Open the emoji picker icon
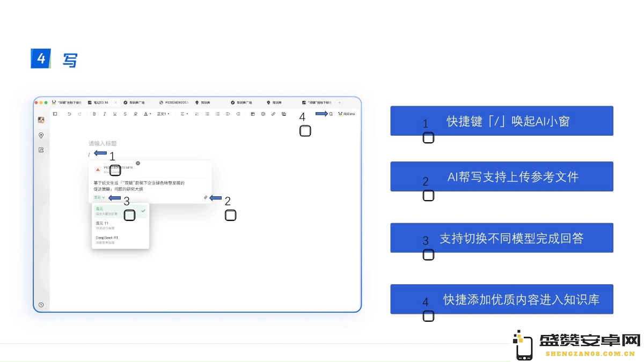 (263, 114)
